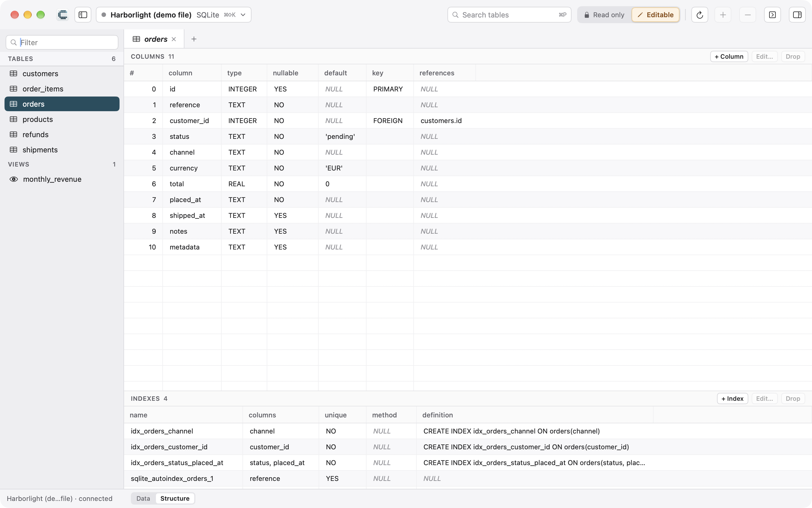Click the indexes Drop button
The image size is (812, 508).
(793, 398)
